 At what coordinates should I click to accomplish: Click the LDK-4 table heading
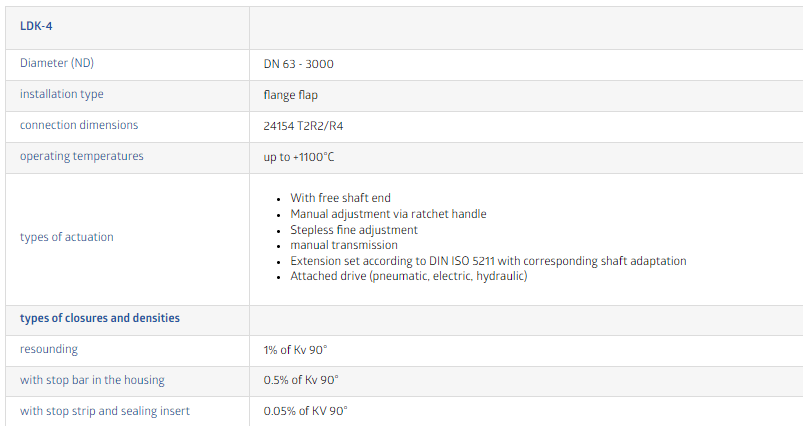[36, 26]
